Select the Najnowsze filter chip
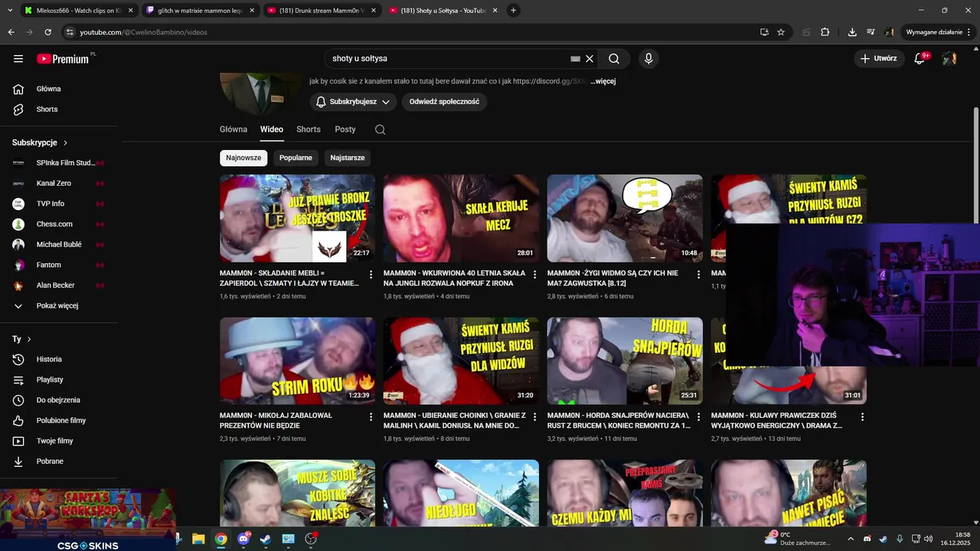Screen dimensions: 980x551 [243, 158]
